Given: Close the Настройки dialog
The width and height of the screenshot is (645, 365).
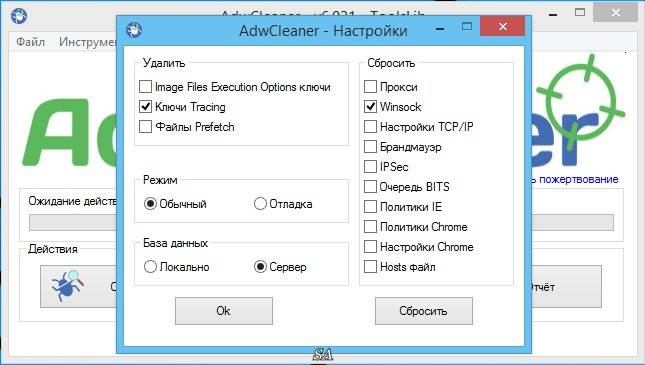Looking at the screenshot, I should click(502, 26).
